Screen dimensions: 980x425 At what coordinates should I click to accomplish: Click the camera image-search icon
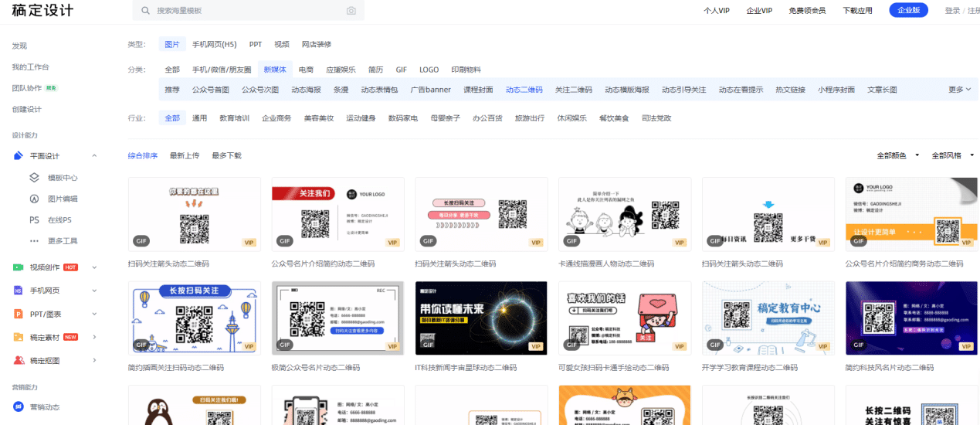[351, 11]
